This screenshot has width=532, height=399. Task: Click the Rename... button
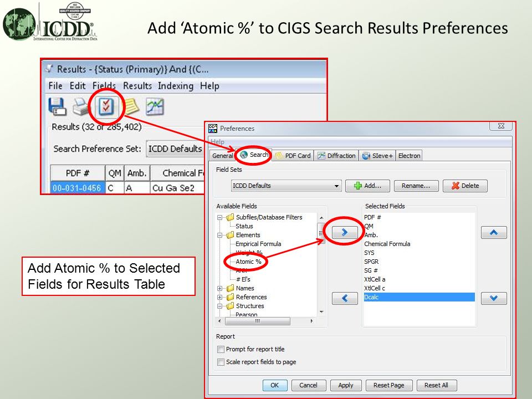click(416, 186)
